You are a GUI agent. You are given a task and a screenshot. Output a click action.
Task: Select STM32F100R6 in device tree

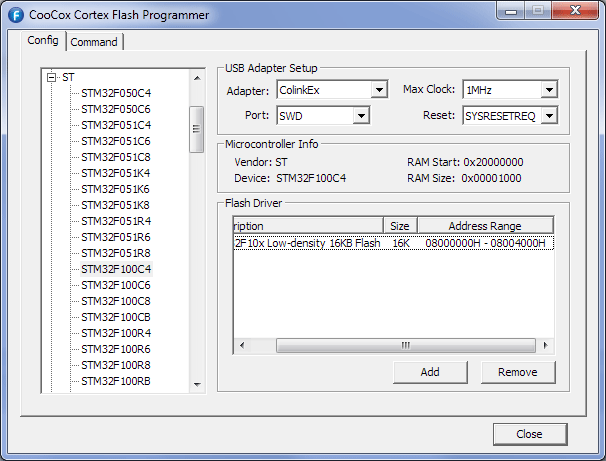pos(116,349)
